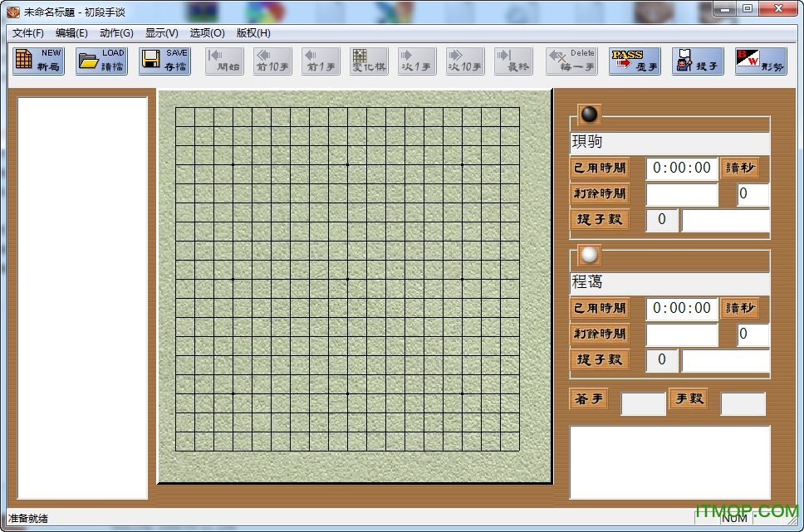Click the go-to-end (最終) toolbar icon
804x532 pixels.
click(513, 61)
